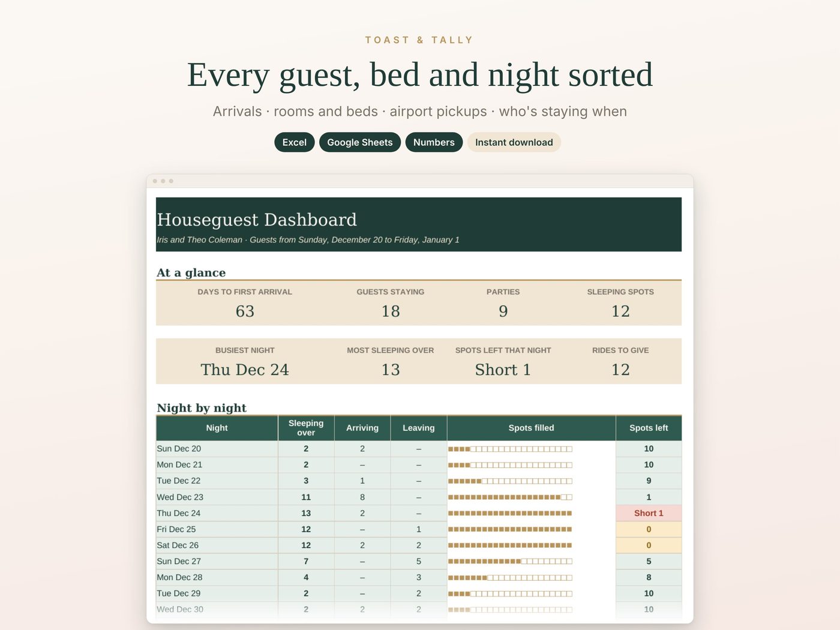Click the Spots left column header

649,428
